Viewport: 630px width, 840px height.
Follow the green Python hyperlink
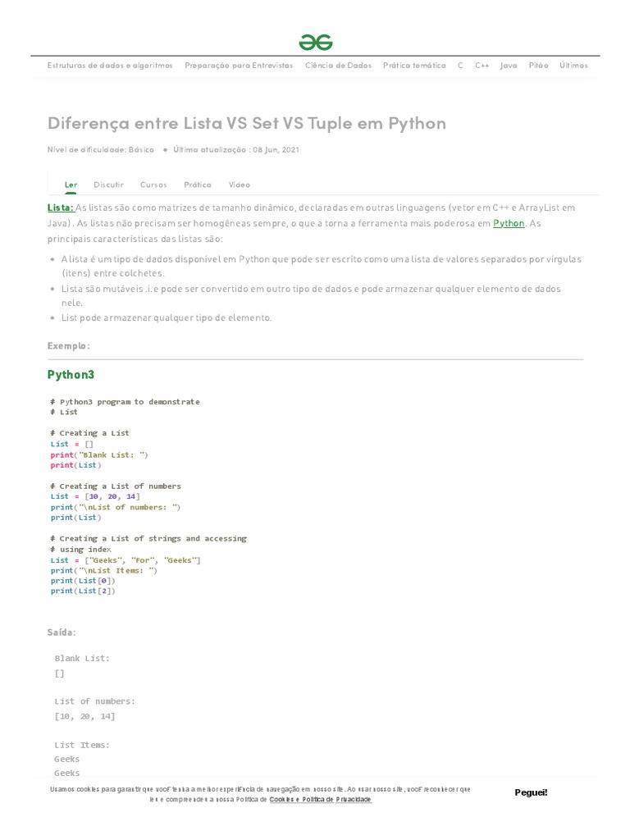coord(509,223)
